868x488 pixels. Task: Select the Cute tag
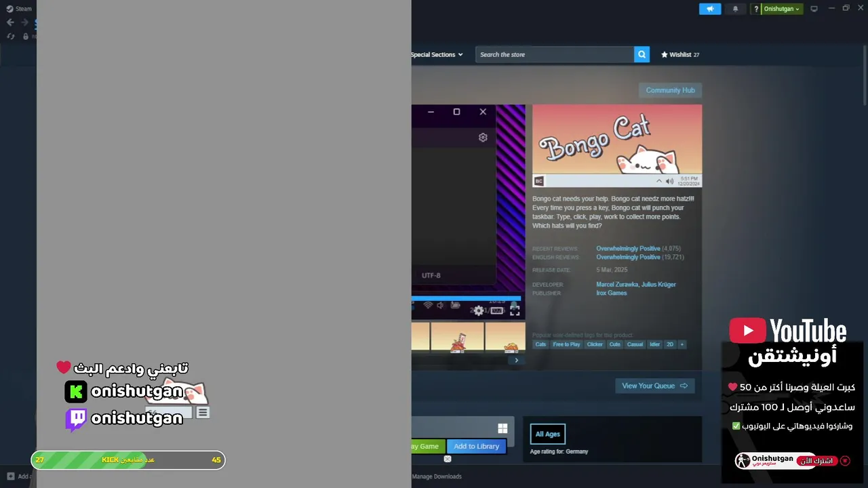pyautogui.click(x=614, y=344)
